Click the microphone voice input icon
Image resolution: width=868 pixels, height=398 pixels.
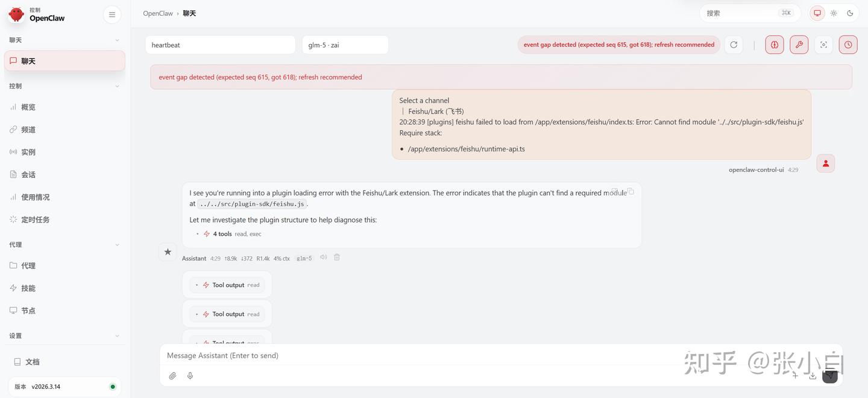[190, 376]
